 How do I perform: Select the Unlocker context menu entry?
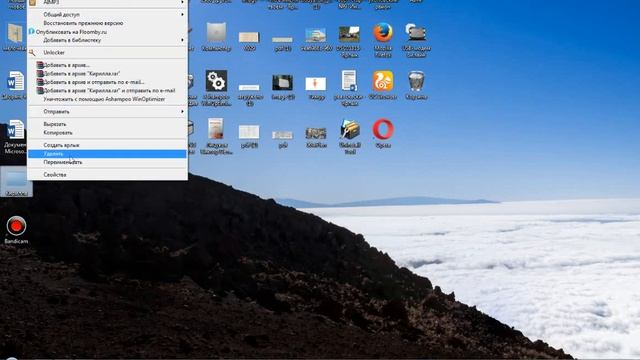click(107, 53)
